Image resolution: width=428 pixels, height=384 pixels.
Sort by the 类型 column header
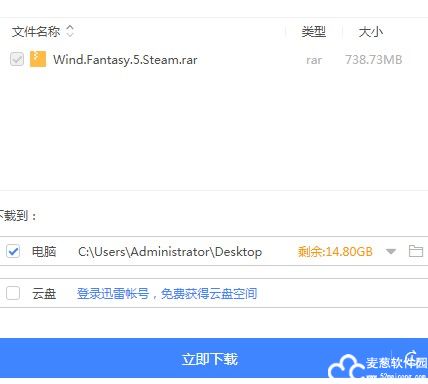314,32
